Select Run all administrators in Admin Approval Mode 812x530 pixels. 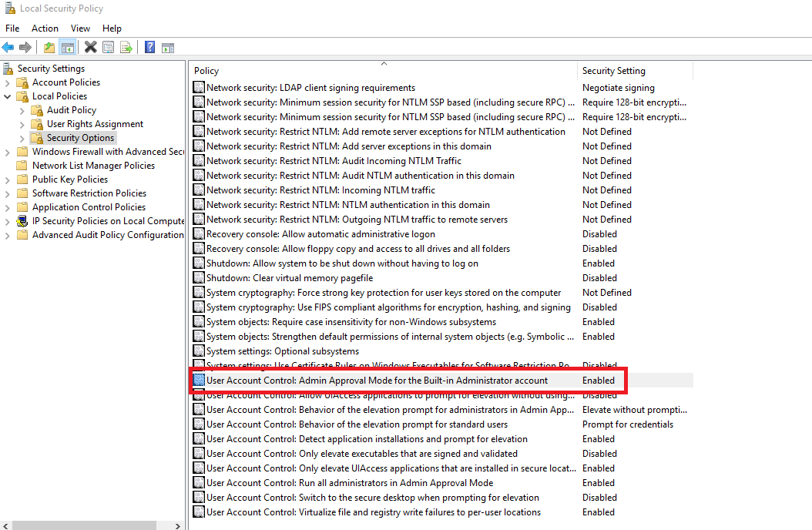(349, 483)
